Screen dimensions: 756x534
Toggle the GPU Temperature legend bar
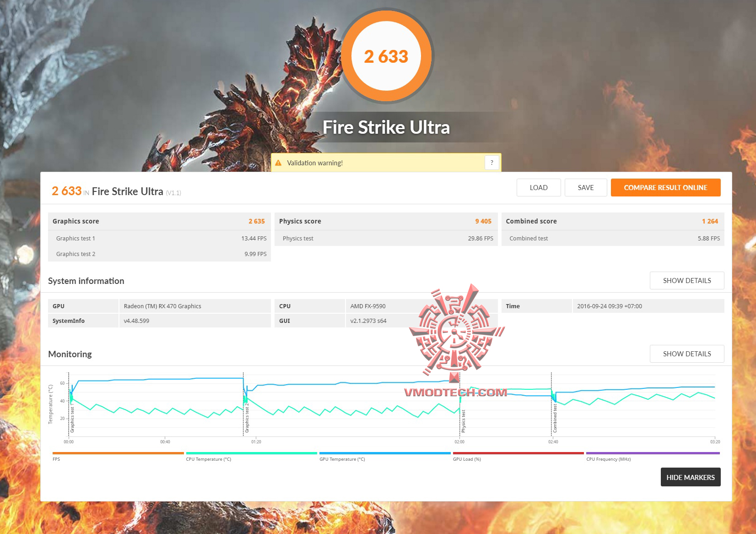385,453
